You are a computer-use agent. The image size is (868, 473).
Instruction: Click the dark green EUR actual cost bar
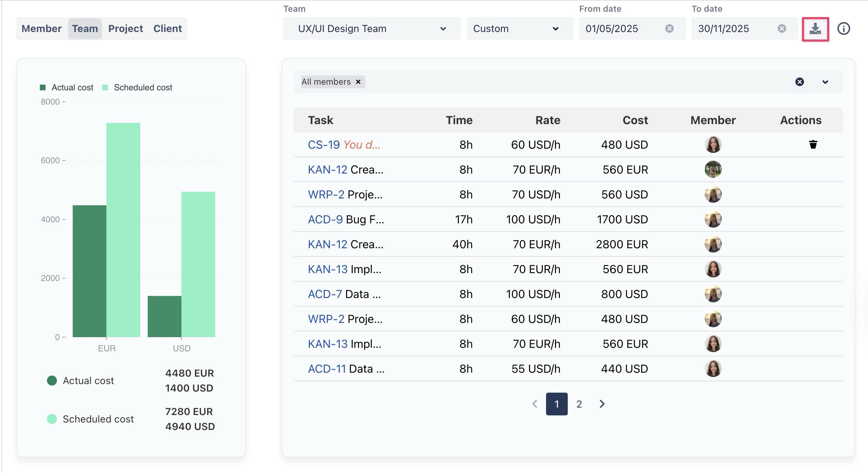[x=89, y=271]
